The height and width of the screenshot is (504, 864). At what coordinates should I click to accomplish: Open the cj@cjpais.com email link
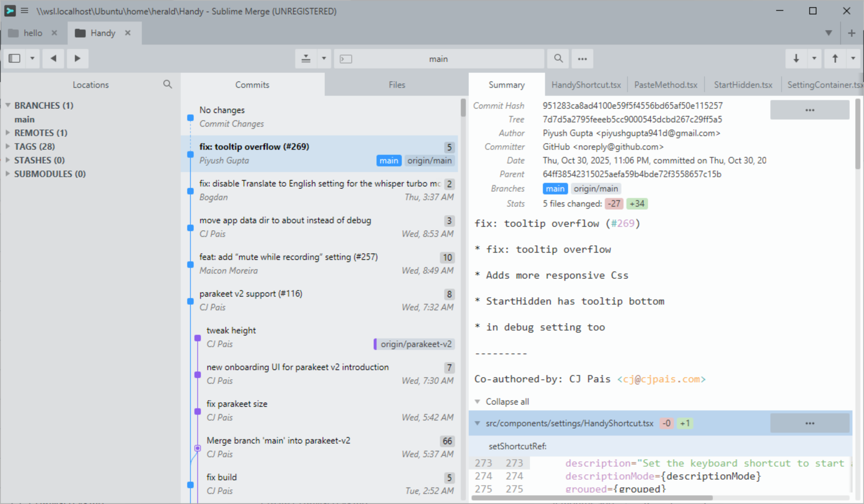click(661, 379)
